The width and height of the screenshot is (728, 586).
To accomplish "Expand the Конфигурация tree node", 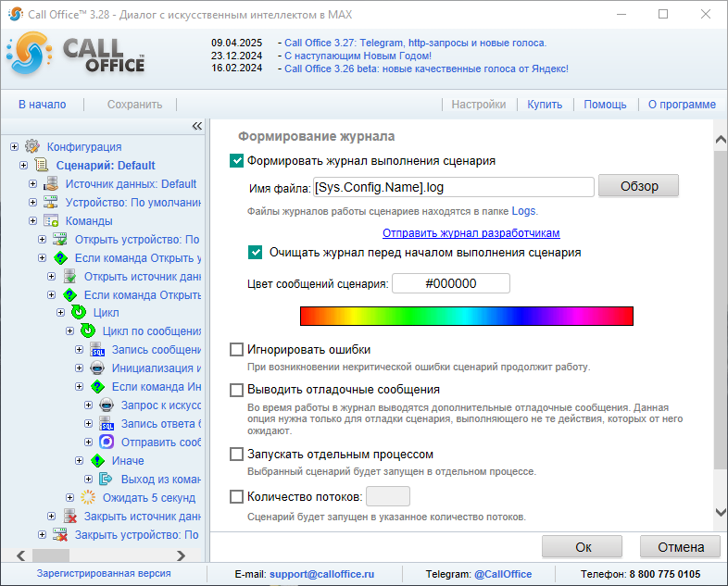I will pyautogui.click(x=15, y=146).
